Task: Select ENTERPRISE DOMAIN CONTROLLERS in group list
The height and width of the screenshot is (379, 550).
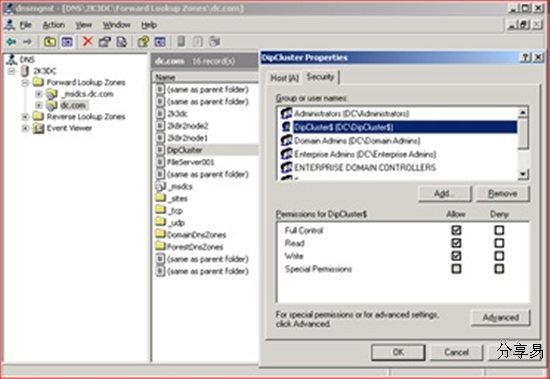Action: 365,167
